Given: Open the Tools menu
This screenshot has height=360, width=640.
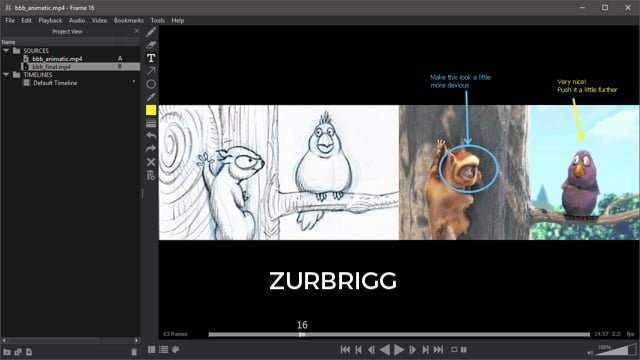Looking at the screenshot, I should click(x=158, y=20).
